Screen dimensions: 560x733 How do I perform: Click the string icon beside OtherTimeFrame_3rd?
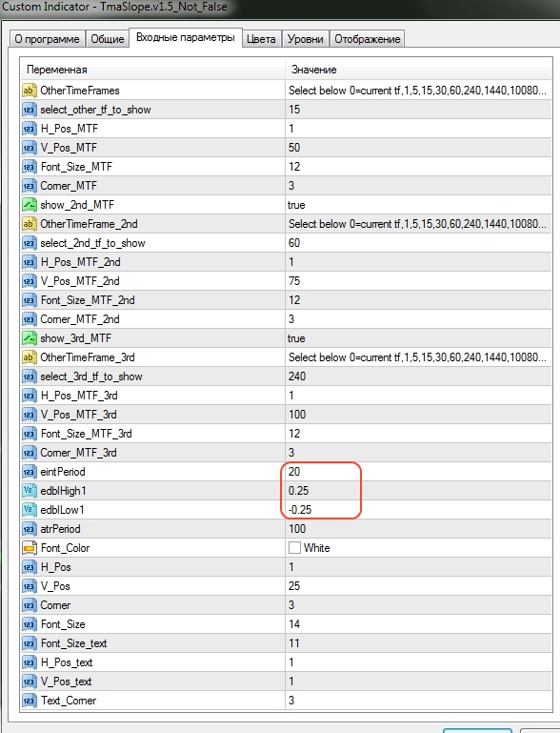[x=29, y=357]
